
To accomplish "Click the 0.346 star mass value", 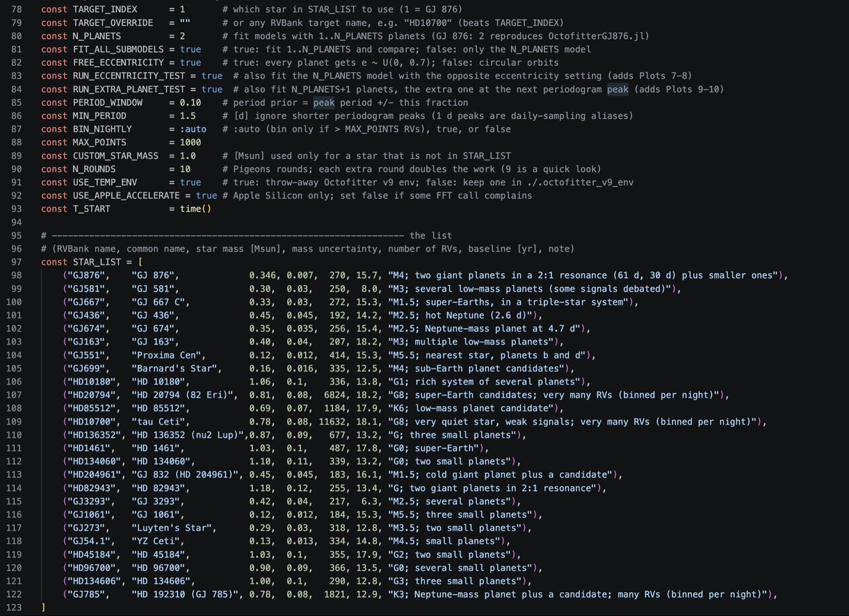I will (x=262, y=275).
